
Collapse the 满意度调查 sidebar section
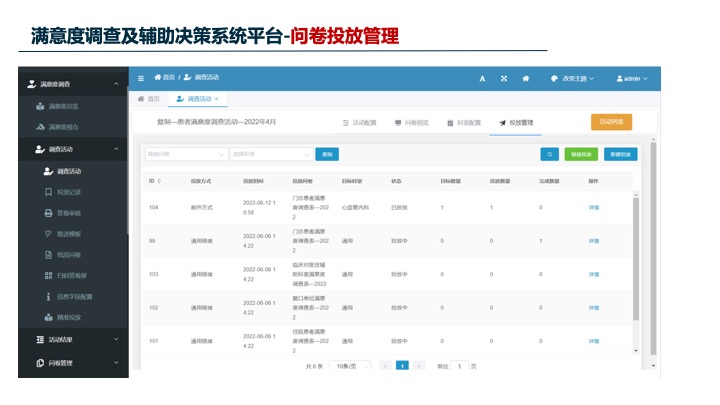click(116, 84)
